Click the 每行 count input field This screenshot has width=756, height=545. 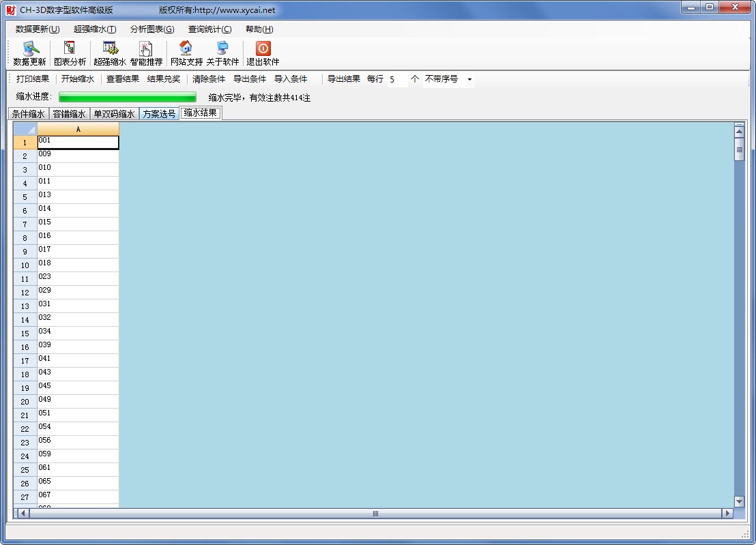[x=397, y=80]
